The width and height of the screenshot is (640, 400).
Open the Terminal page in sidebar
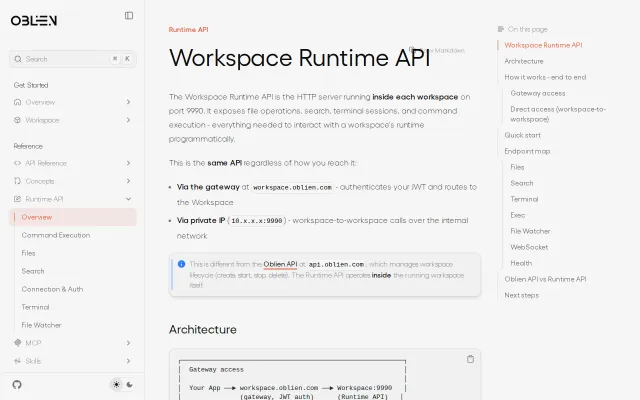(36, 307)
